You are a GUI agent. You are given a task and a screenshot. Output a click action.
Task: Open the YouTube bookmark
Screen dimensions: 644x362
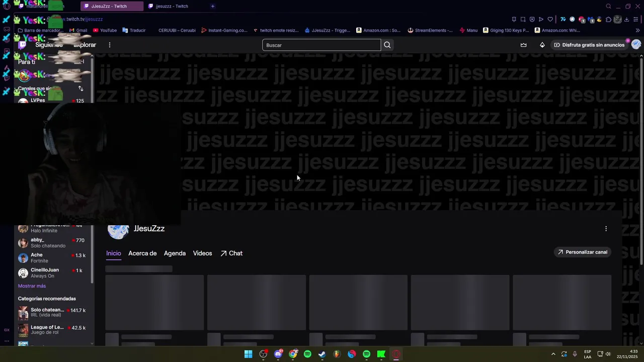(x=105, y=30)
